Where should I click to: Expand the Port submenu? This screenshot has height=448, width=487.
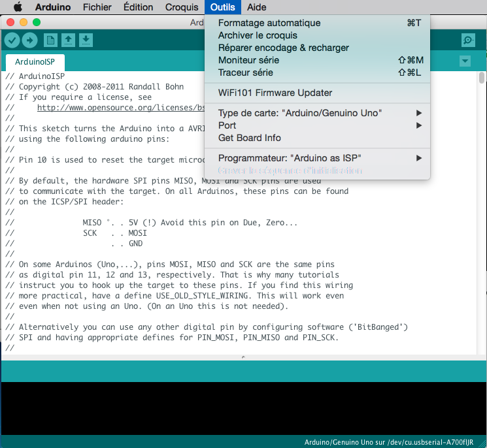(317, 125)
